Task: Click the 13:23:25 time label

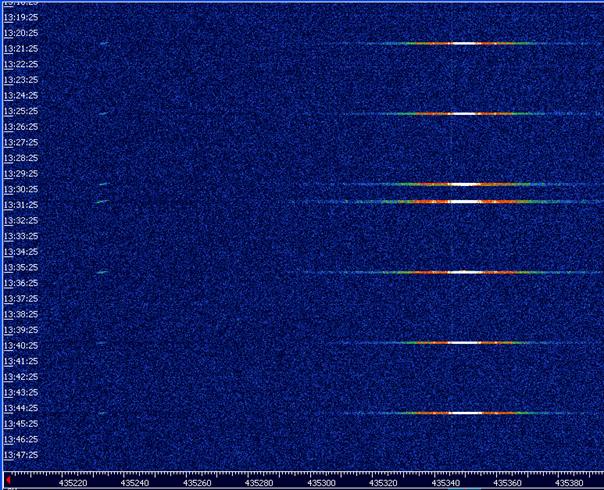Action: tap(21, 80)
